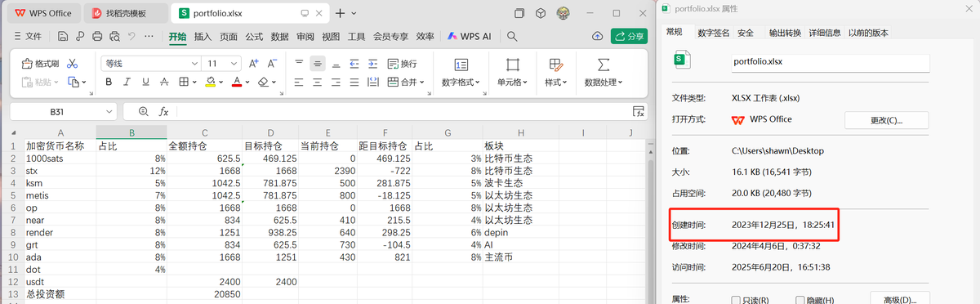This screenshot has height=304, width=980.
Task: Toggle Italic formatting
Action: [x=127, y=82]
